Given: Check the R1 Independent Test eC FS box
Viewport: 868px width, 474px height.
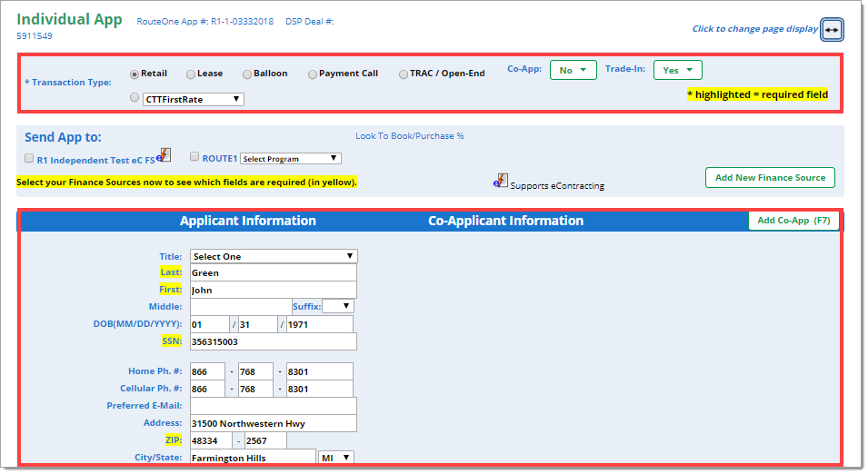Looking at the screenshot, I should click(x=30, y=158).
